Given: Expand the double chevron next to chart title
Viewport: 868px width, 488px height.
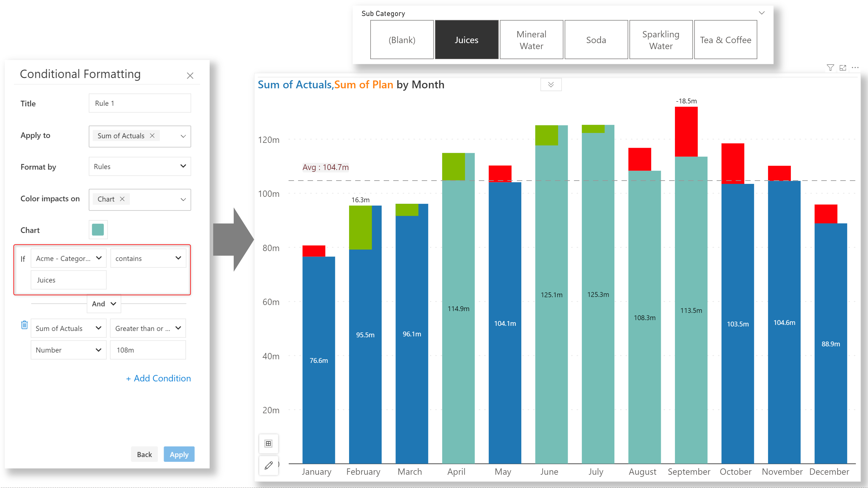Looking at the screenshot, I should click(x=551, y=85).
